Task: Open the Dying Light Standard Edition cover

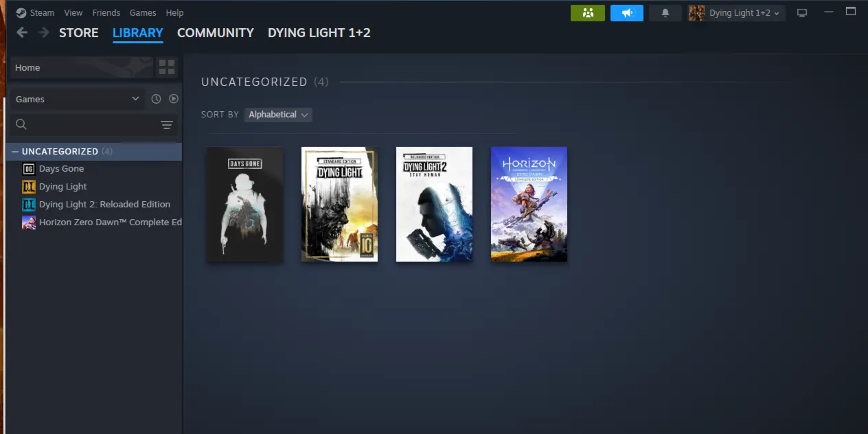Action: 339,204
